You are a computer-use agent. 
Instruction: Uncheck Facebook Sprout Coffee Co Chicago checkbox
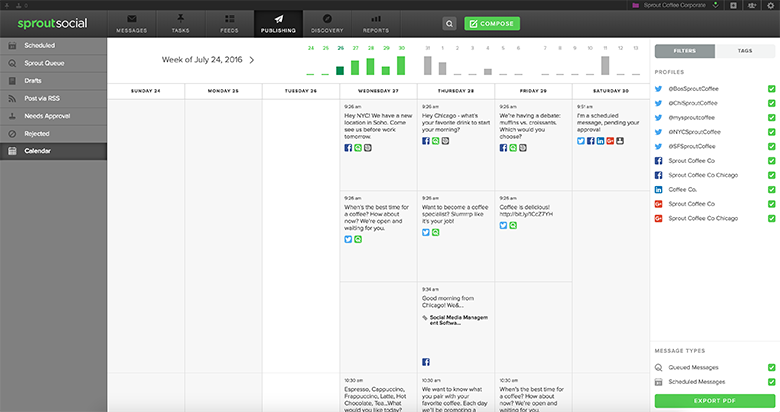tap(772, 175)
